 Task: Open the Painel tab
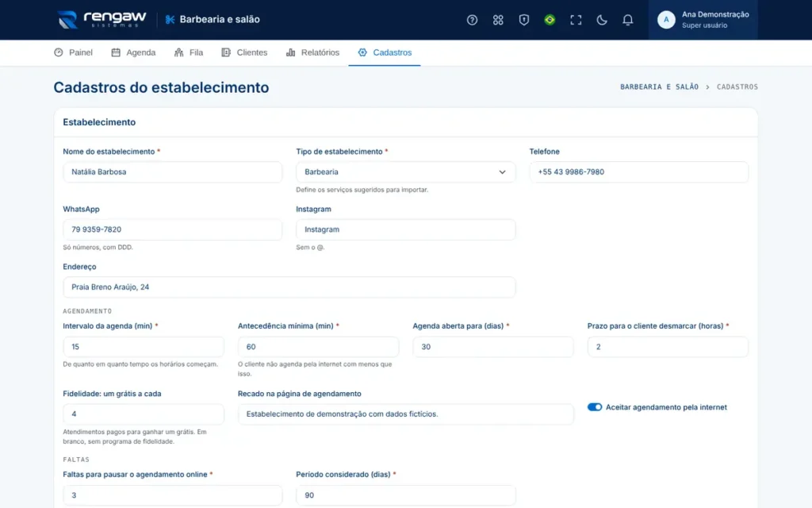pos(73,52)
